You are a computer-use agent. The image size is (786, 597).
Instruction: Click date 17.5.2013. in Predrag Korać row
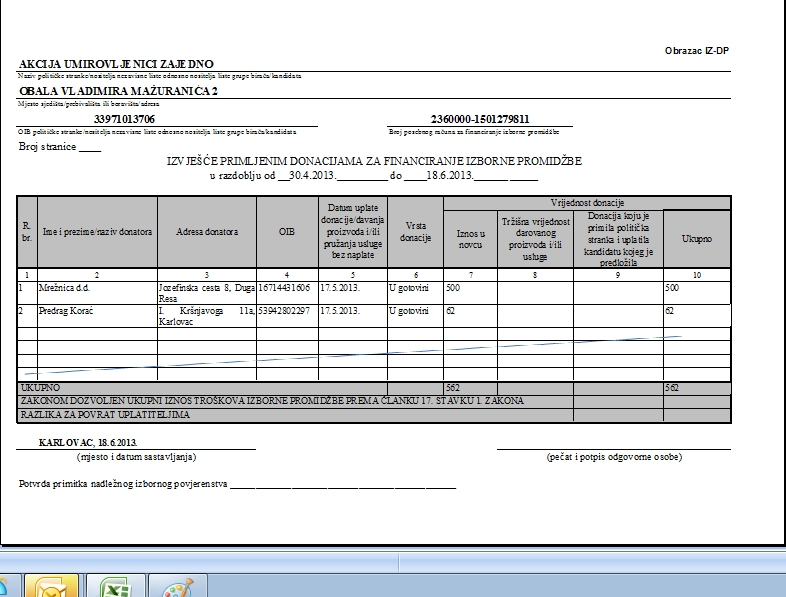(340, 311)
